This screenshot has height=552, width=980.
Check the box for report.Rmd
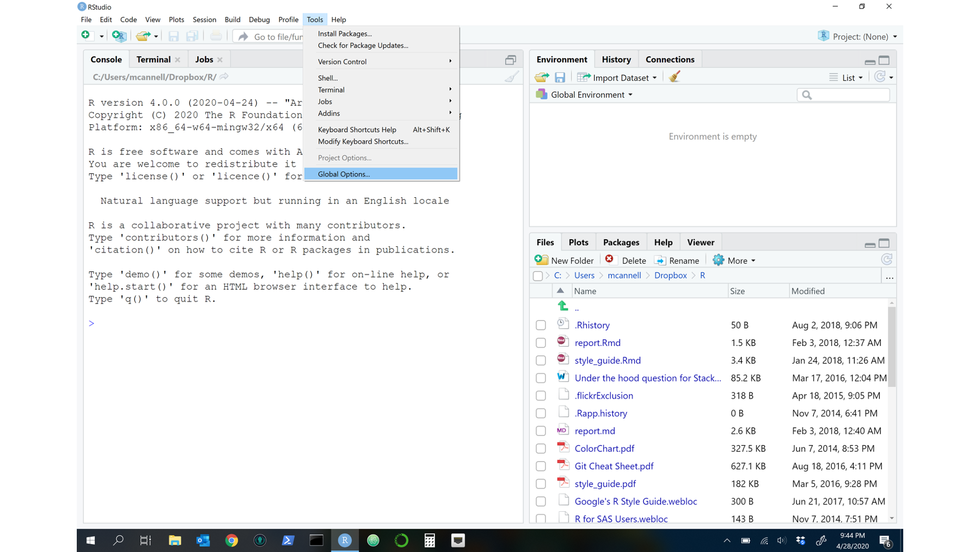tap(541, 343)
